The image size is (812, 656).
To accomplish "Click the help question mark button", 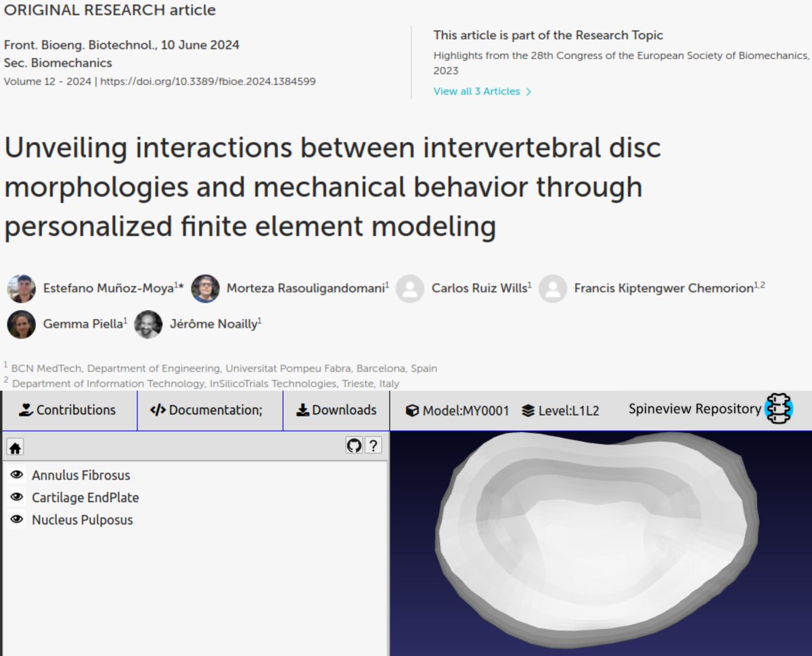I will click(x=372, y=445).
